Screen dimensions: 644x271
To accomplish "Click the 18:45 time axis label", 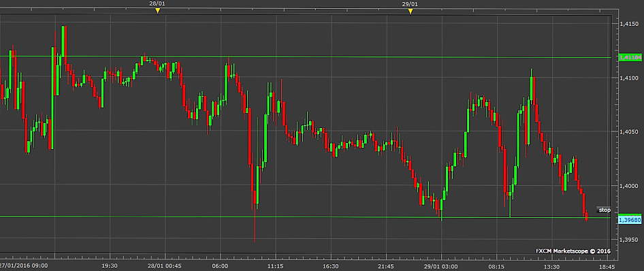I will point(607,266).
